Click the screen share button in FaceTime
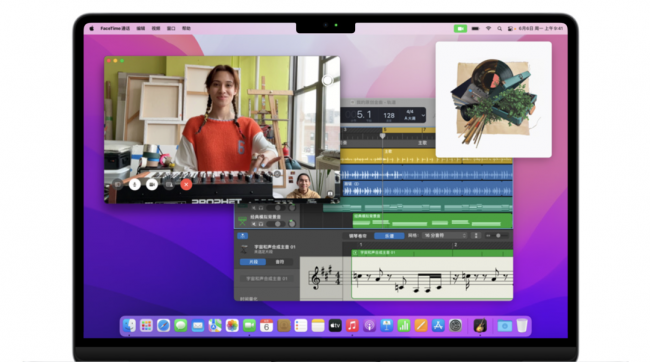Viewport: 650px width, 362px height. click(169, 184)
